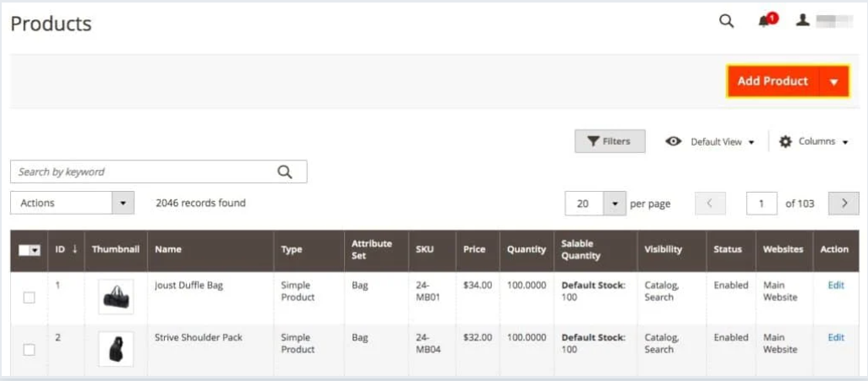The height and width of the screenshot is (381, 868).
Task: Sort by the Price column header
Action: (x=474, y=249)
